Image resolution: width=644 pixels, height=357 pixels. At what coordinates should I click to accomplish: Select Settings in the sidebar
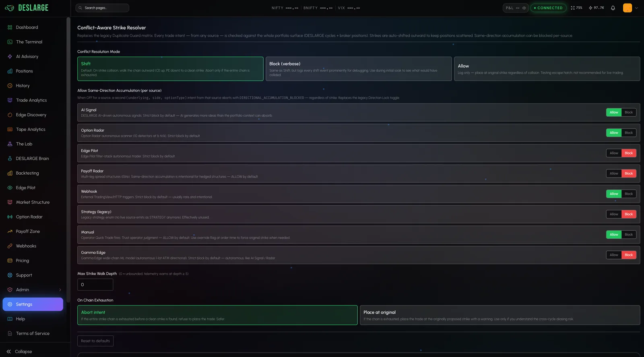(x=33, y=304)
